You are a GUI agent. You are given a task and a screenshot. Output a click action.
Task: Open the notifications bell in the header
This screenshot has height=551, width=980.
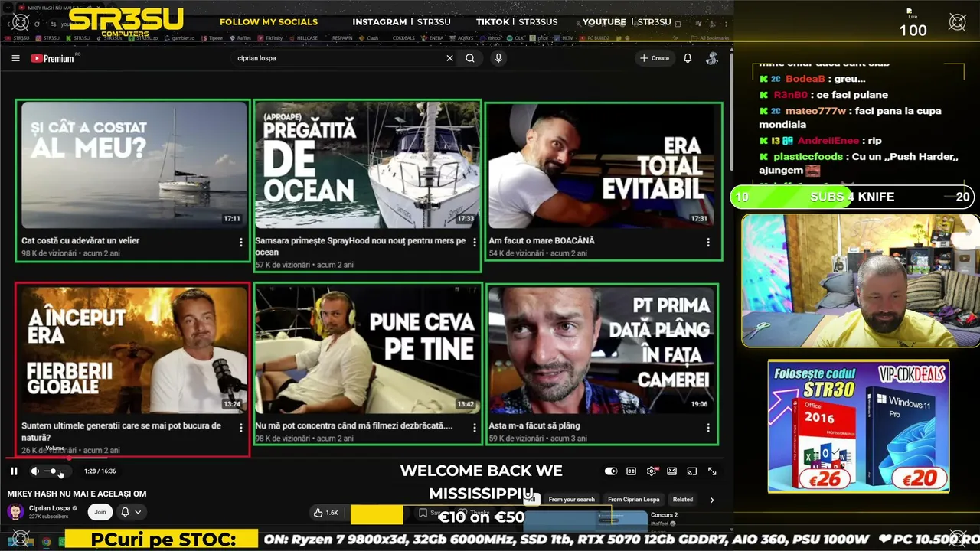coord(688,58)
